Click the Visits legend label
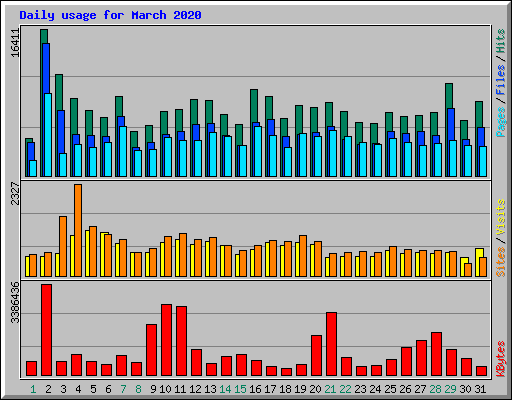 click(x=501, y=217)
